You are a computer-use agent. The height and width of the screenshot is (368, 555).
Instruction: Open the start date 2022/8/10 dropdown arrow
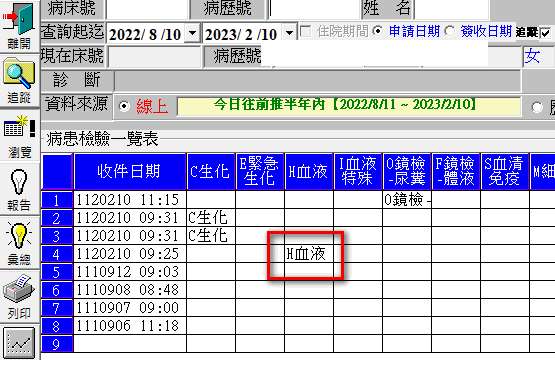(193, 34)
